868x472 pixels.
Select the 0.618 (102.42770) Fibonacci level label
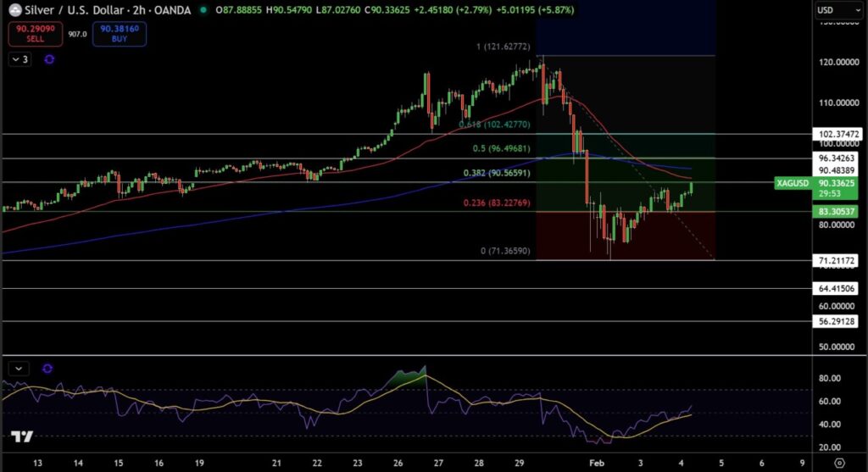[x=494, y=125]
